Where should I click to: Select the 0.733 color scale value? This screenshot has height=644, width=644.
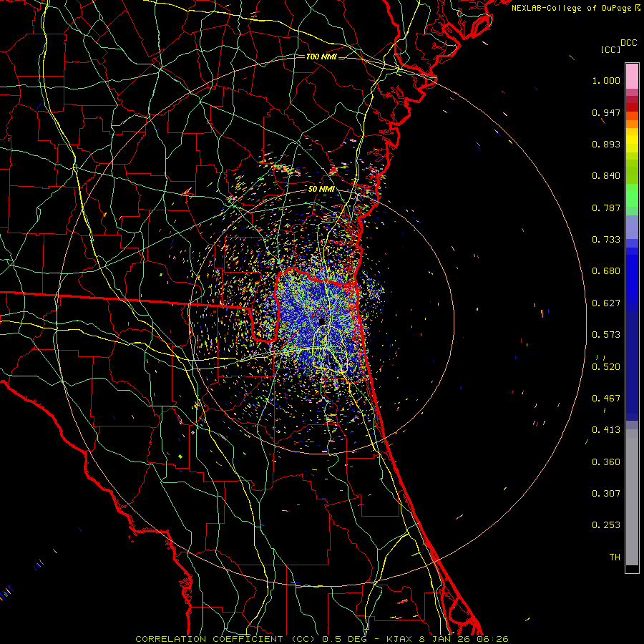[606, 240]
